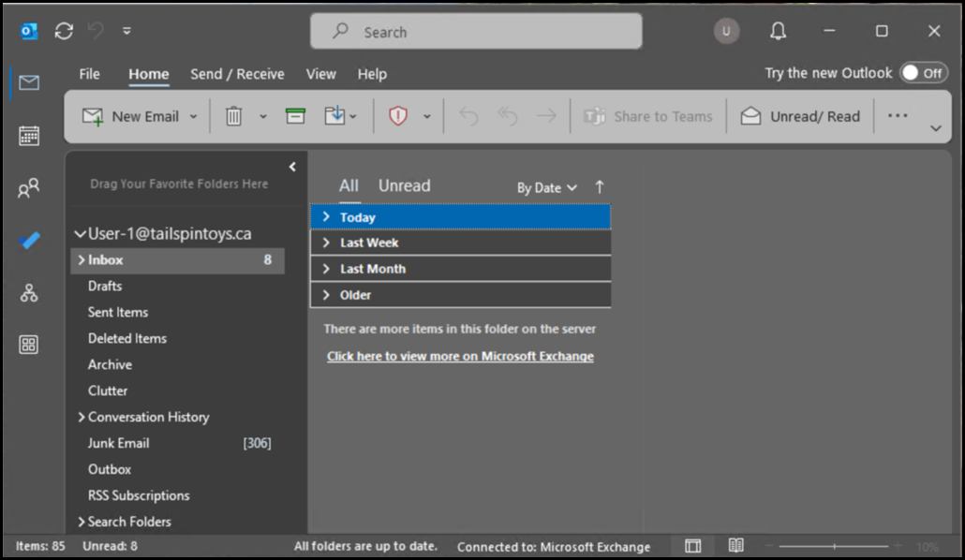Open the Report shield dropdown arrow
The height and width of the screenshot is (560, 965).
tap(426, 116)
